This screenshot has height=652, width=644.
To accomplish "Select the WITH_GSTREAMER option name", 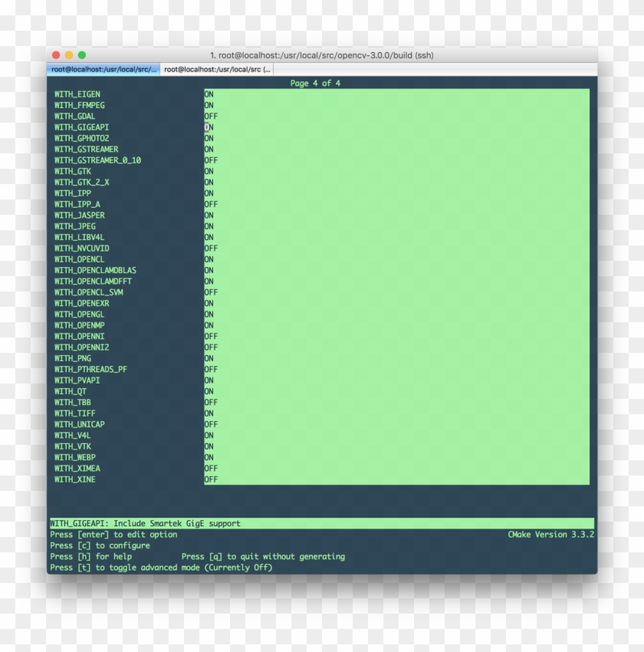I will (x=86, y=150).
